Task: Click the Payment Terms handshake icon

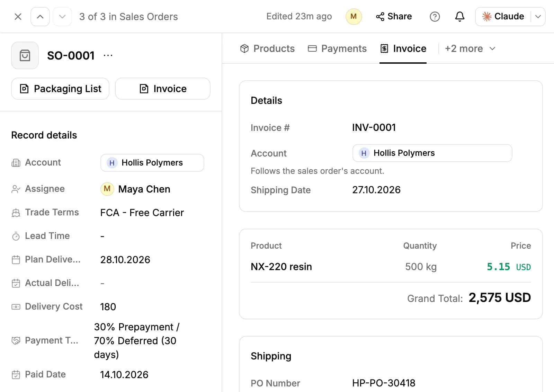Action: pos(16,341)
